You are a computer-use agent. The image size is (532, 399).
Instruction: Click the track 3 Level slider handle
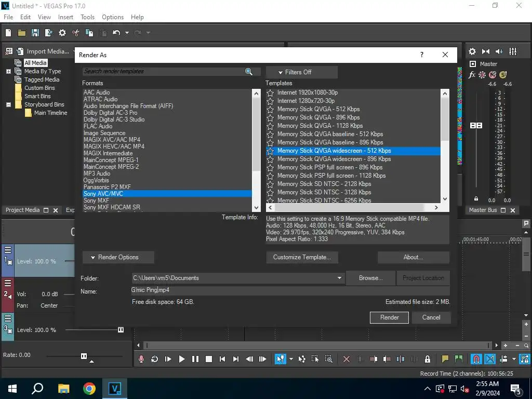[x=121, y=330]
